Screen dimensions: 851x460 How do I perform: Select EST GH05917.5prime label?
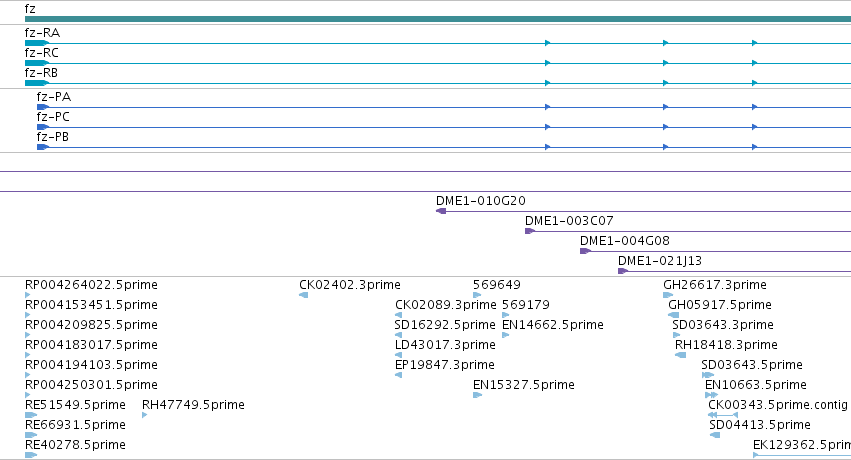tap(720, 305)
